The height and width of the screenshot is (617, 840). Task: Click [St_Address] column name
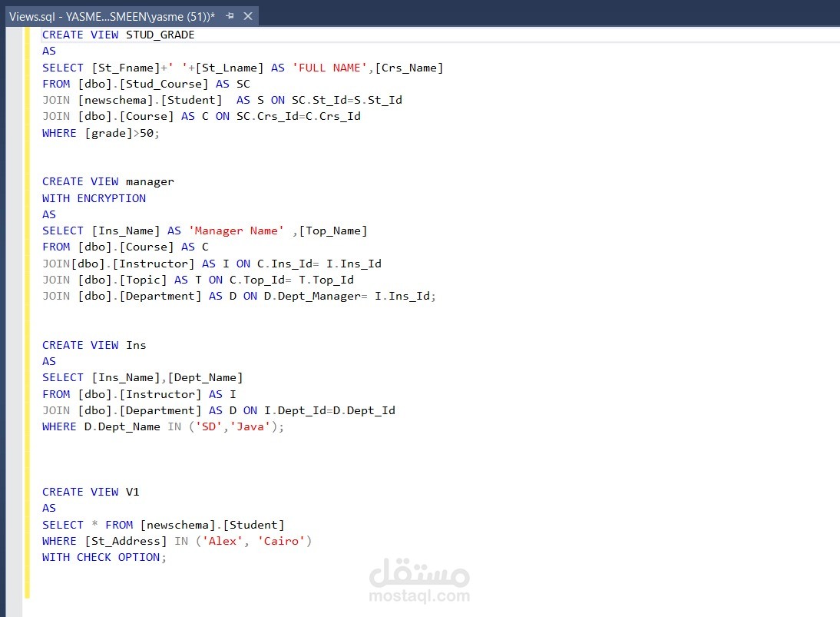click(126, 542)
